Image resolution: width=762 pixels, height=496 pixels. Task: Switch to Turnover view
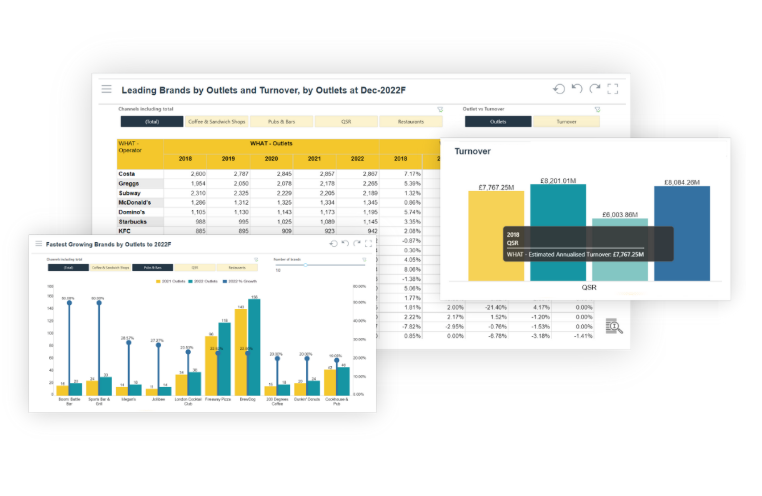point(565,122)
